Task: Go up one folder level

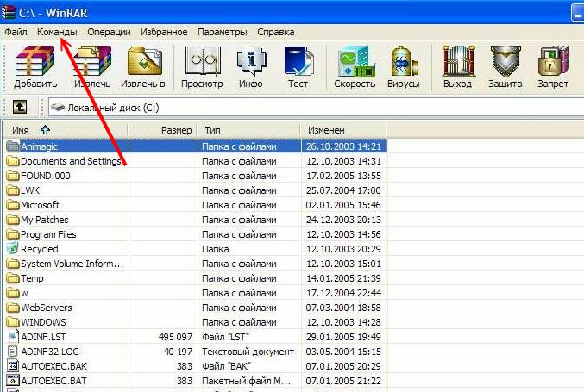Action: click(20, 107)
